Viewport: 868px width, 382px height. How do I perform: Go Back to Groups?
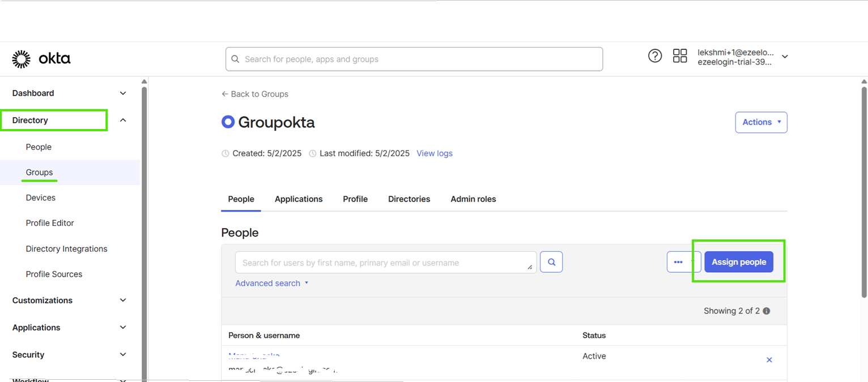point(255,94)
